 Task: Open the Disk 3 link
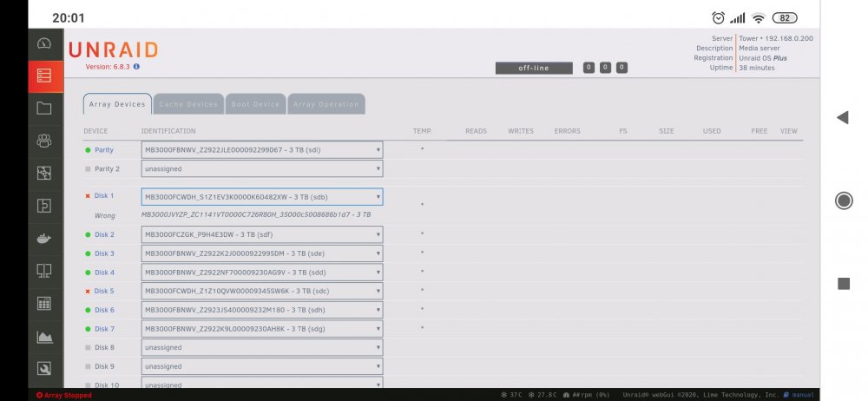(105, 253)
